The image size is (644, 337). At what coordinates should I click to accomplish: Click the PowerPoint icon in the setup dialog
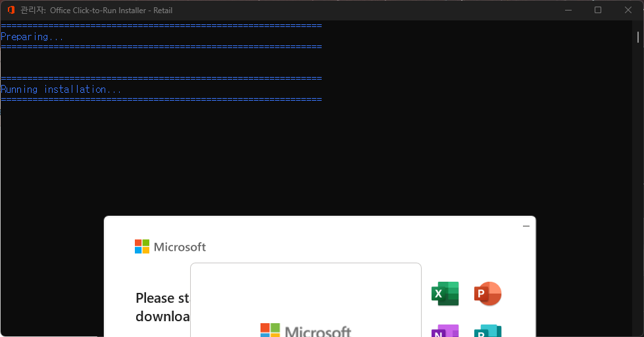(x=488, y=294)
